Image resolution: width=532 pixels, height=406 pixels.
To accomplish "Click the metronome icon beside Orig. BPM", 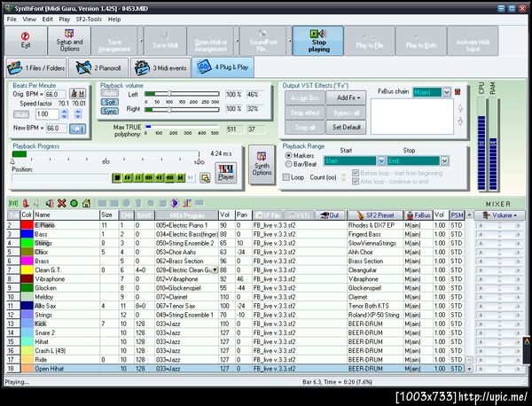I will 78,94.
